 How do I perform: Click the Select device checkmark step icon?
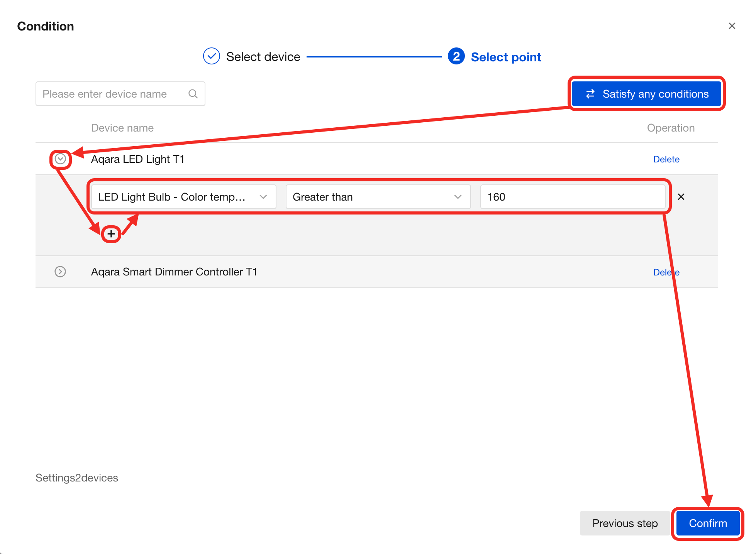coord(212,56)
